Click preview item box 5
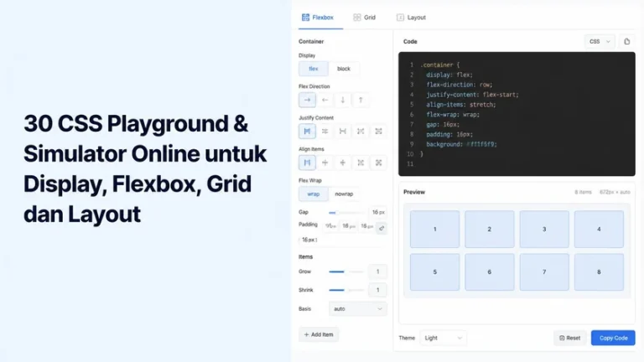 click(x=434, y=271)
